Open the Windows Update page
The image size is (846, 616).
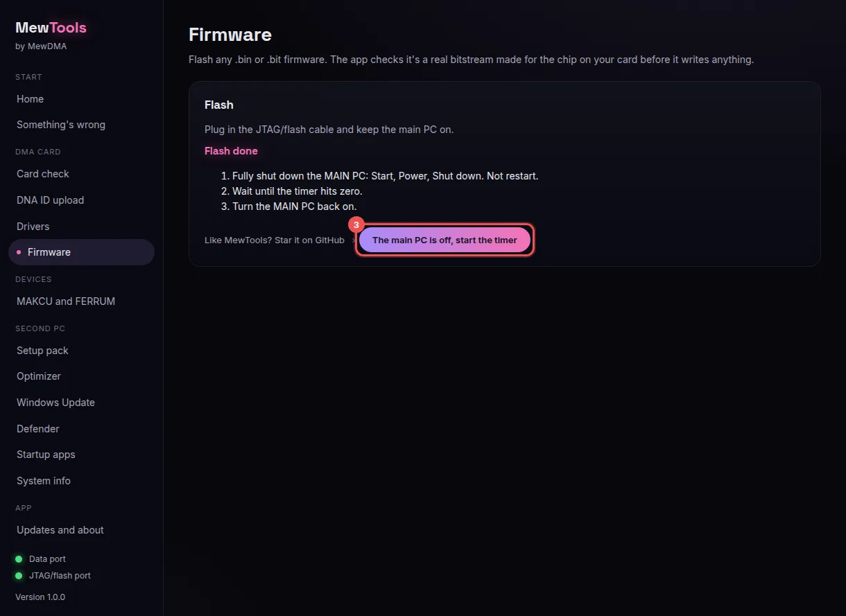[x=81, y=403]
